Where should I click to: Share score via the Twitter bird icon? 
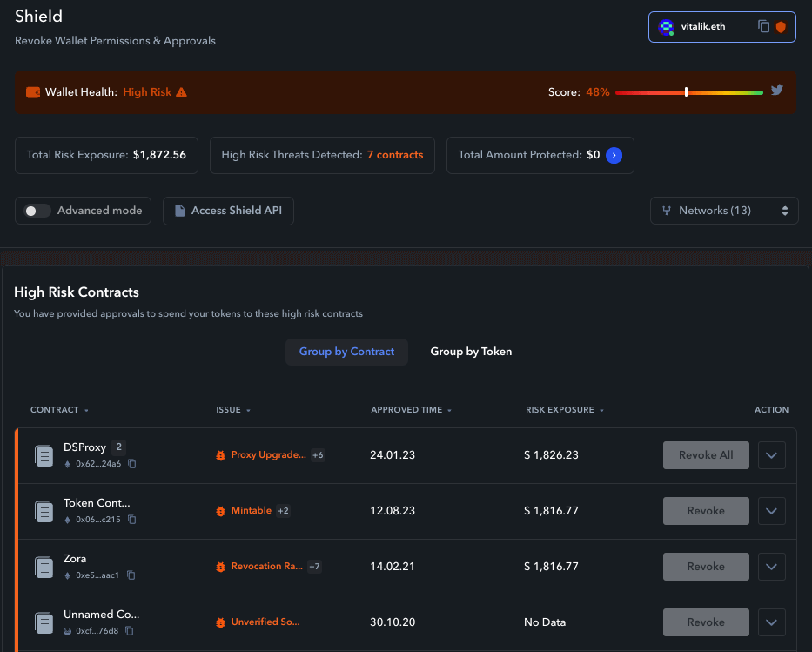[x=777, y=91]
